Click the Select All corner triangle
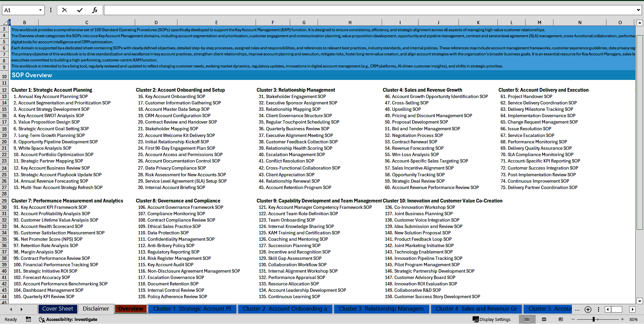644x324 pixels. (x=5, y=23)
